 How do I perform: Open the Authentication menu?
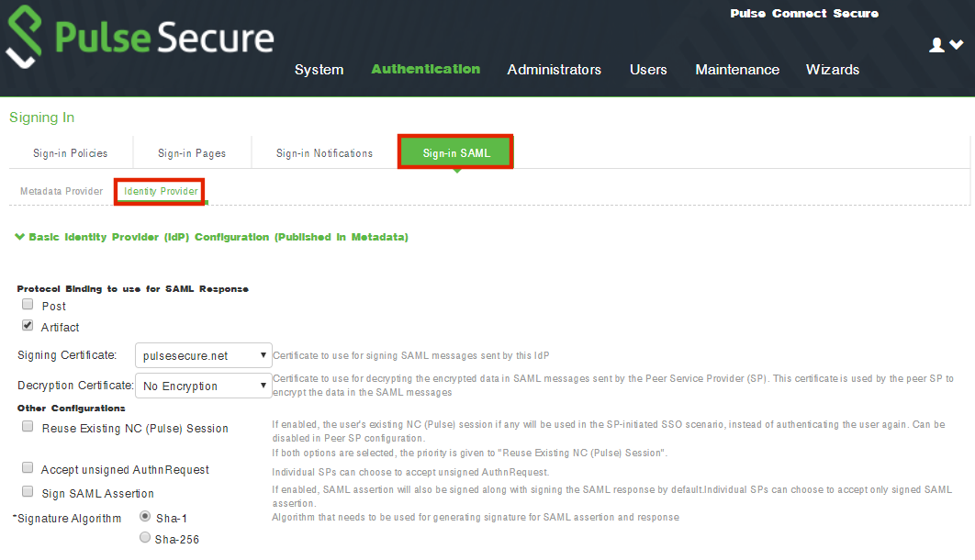[425, 69]
